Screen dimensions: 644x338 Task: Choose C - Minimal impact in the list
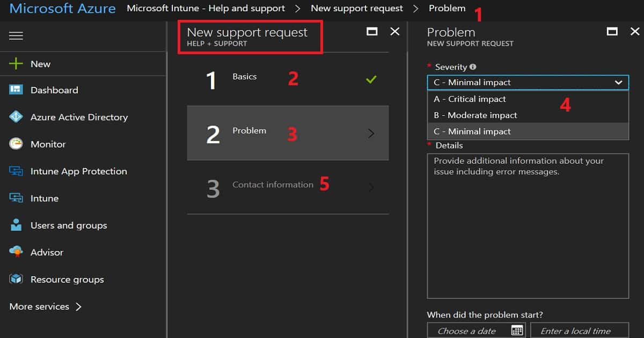pos(528,131)
